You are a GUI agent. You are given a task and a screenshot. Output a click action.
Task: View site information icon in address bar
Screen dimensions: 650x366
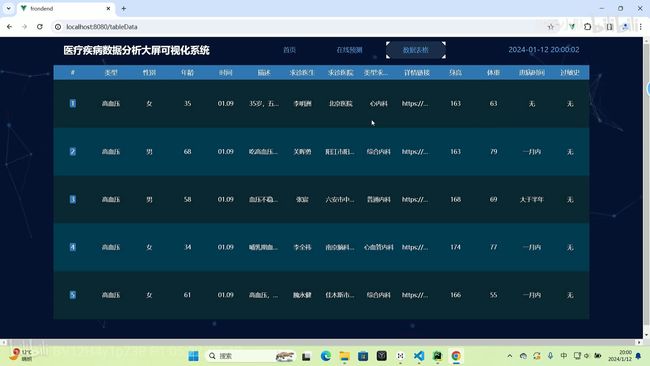pyautogui.click(x=58, y=27)
